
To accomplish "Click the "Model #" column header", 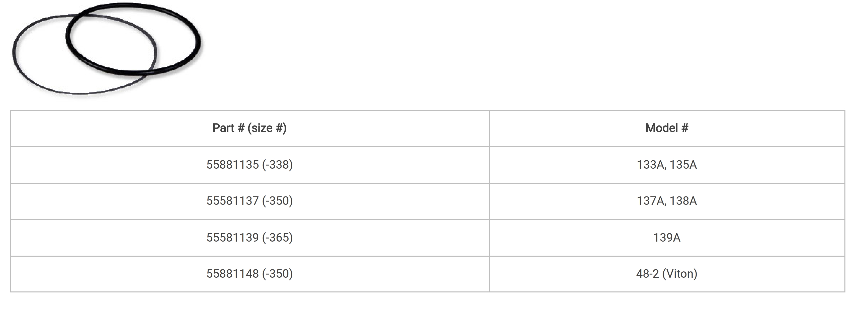I will click(666, 128).
